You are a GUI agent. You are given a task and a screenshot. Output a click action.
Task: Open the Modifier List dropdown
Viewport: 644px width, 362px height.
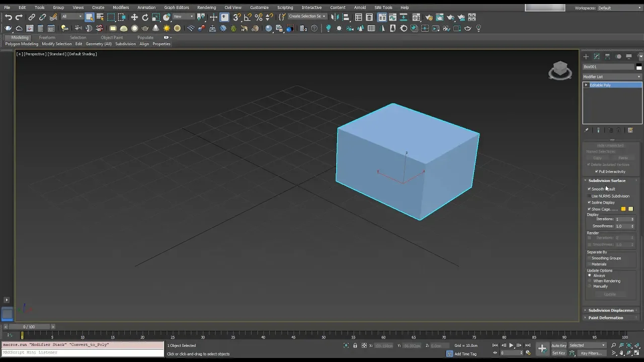pyautogui.click(x=612, y=77)
